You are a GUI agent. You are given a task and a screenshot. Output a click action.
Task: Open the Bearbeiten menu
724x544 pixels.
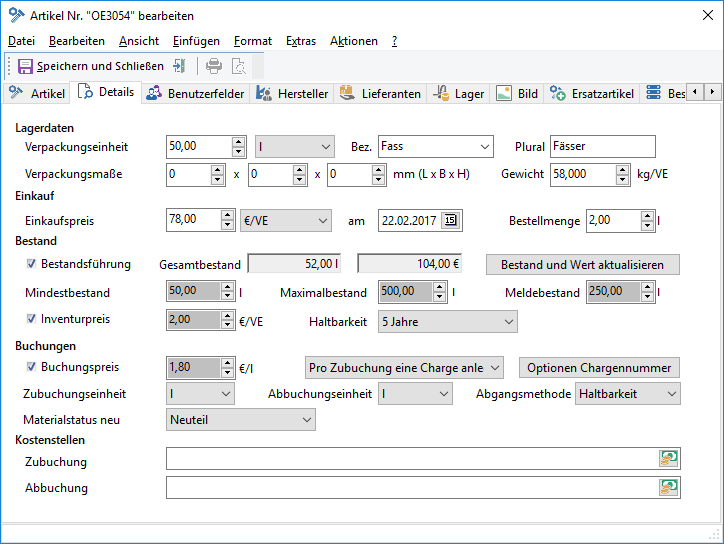tap(77, 41)
